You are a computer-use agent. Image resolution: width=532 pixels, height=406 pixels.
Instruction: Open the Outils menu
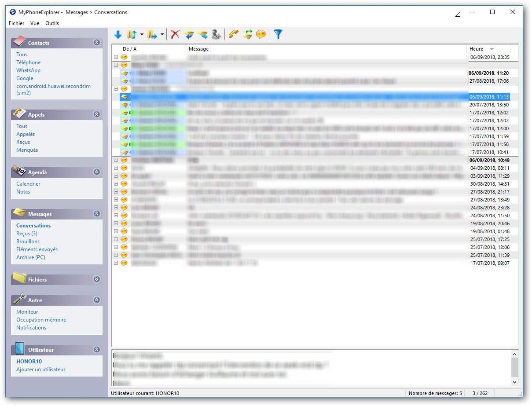[x=52, y=23]
